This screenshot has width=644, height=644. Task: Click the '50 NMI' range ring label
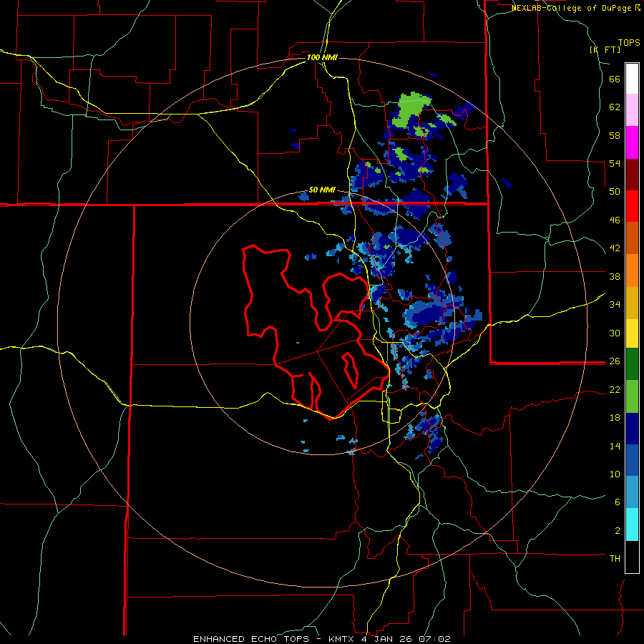pyautogui.click(x=322, y=190)
